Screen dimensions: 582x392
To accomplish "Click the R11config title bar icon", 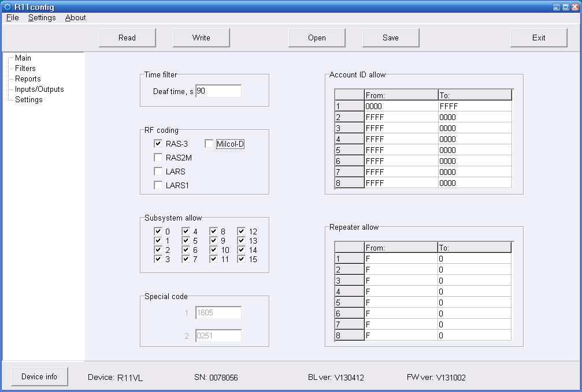I will tap(8, 6).
